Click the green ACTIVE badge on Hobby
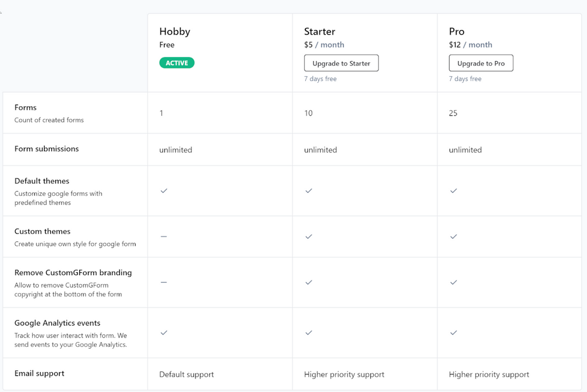Image resolution: width=587 pixels, height=392 pixels. tap(177, 63)
